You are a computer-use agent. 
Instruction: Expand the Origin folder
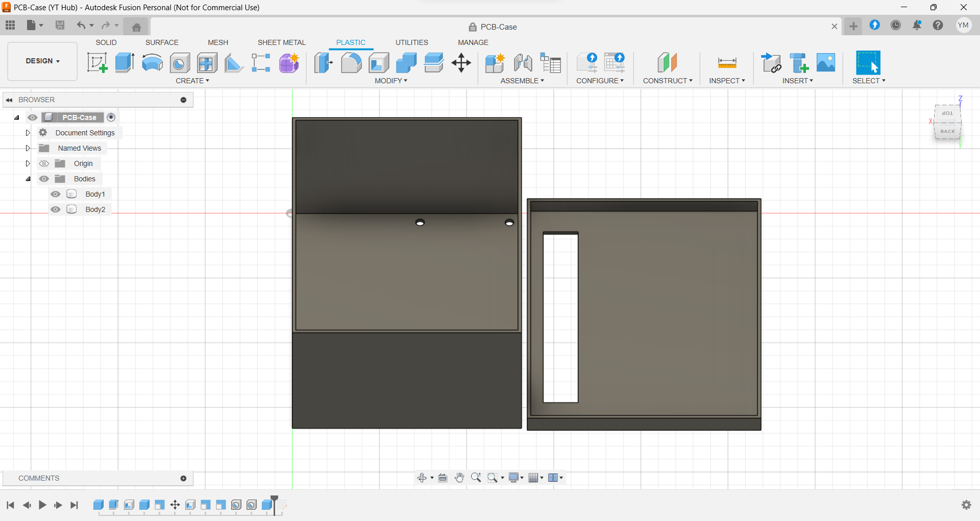point(28,163)
